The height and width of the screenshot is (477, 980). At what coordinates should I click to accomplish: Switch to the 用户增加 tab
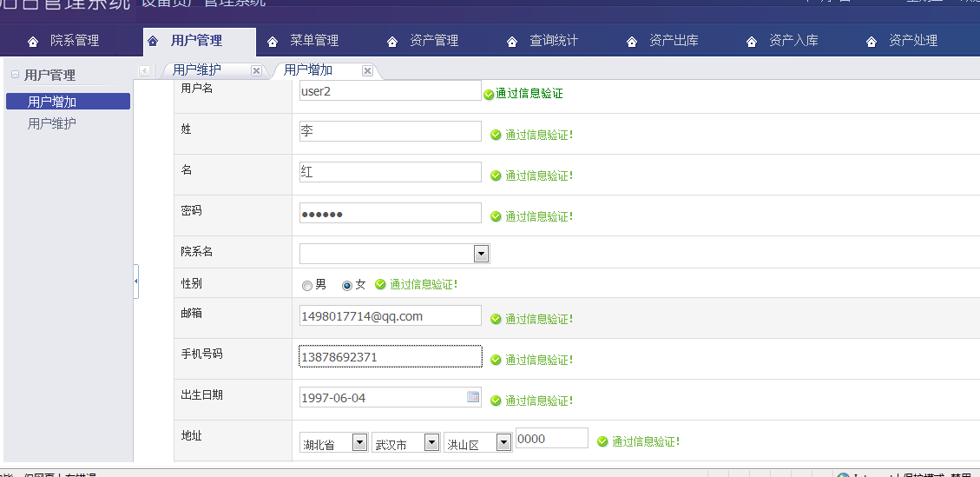[308, 70]
